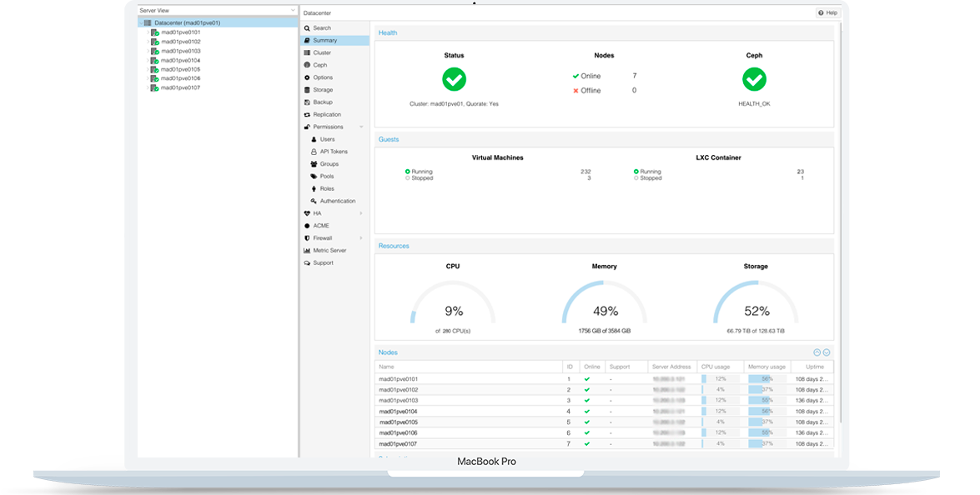The height and width of the screenshot is (495, 980).
Task: Open the Cluster menu item
Action: [x=322, y=52]
